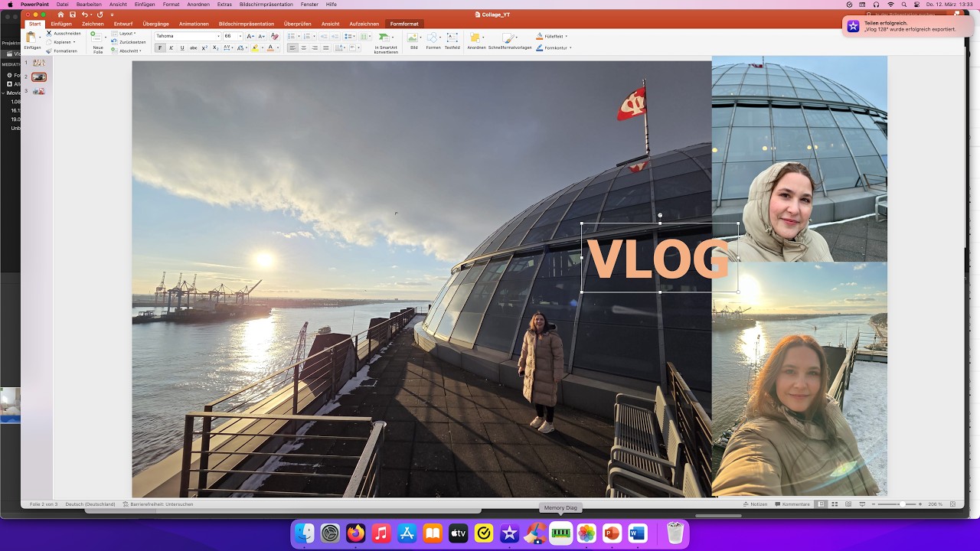Switch to the Einfügen ribbon tab
980x551 pixels.
[61, 24]
